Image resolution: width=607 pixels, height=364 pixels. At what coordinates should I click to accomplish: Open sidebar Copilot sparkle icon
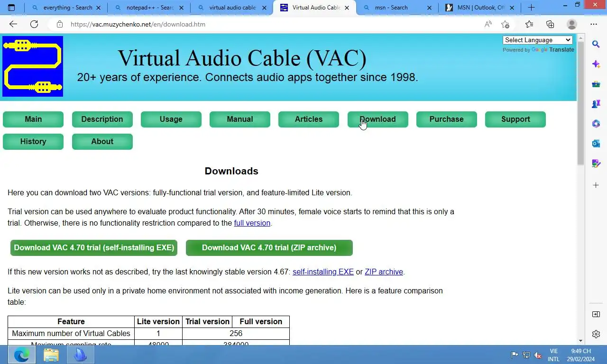point(596,64)
